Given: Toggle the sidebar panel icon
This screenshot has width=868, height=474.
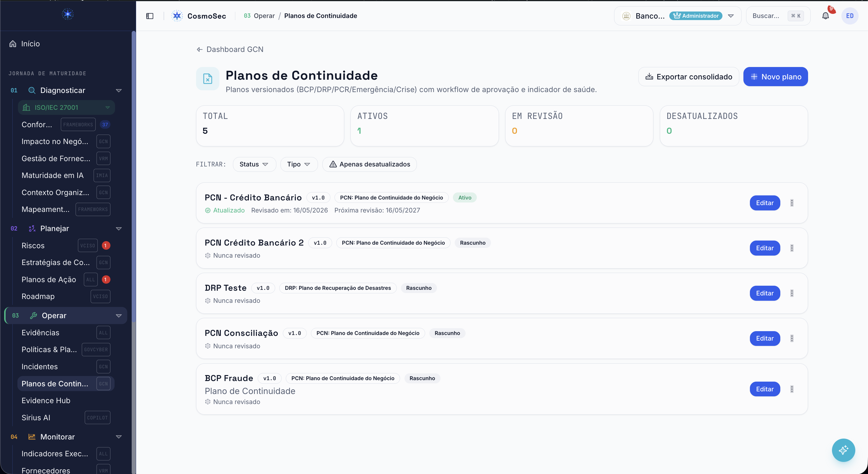Looking at the screenshot, I should tap(150, 16).
